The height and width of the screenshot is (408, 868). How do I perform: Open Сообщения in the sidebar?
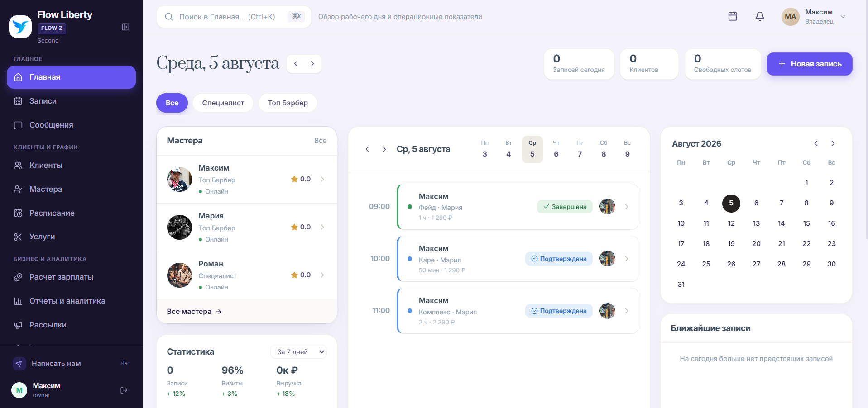click(x=71, y=125)
